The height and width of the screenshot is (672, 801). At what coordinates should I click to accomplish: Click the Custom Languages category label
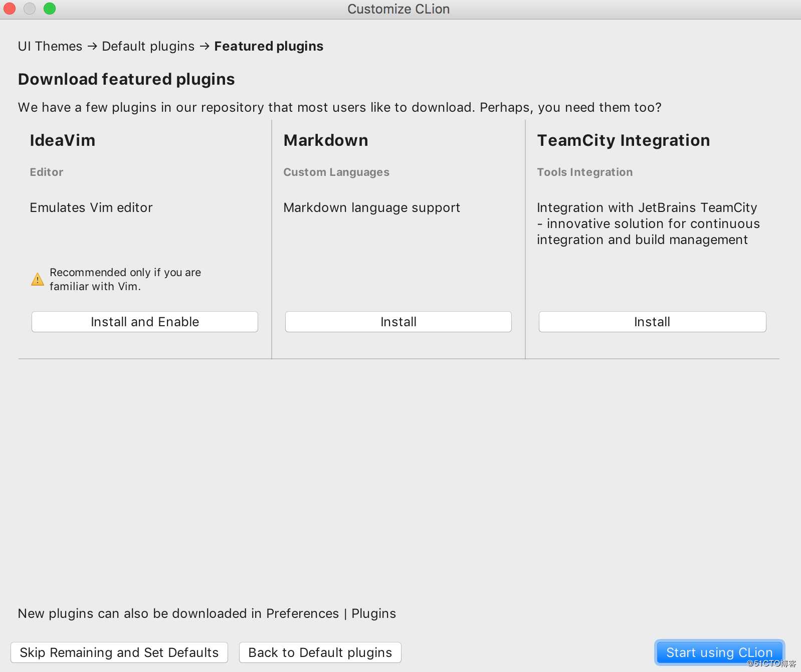(336, 172)
